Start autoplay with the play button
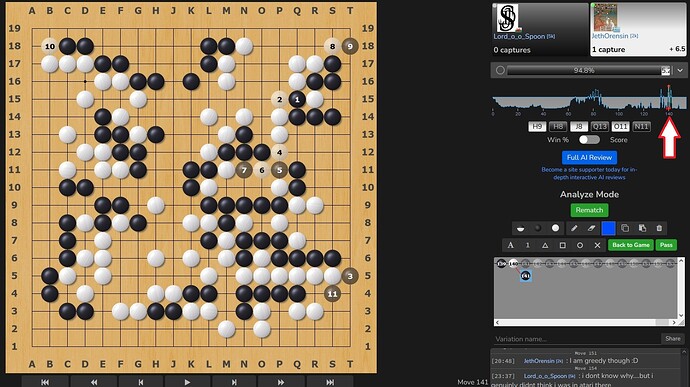This screenshot has height=387, width=690. pos(187,382)
